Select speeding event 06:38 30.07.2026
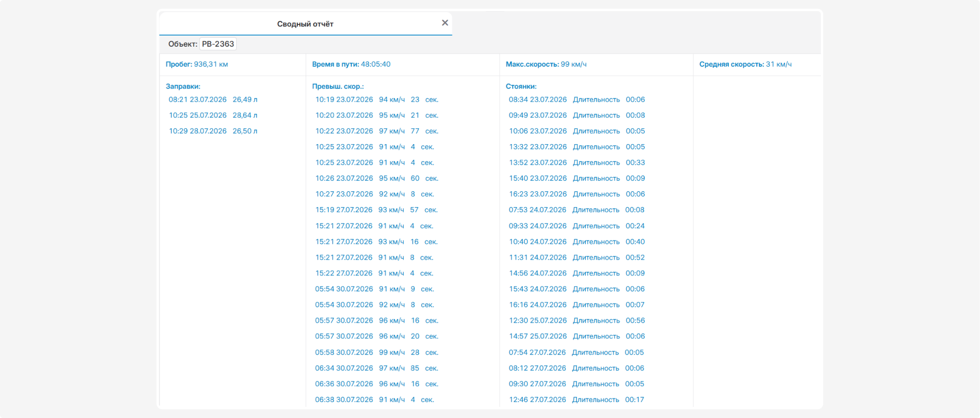The height and width of the screenshot is (418, 980). click(375, 400)
